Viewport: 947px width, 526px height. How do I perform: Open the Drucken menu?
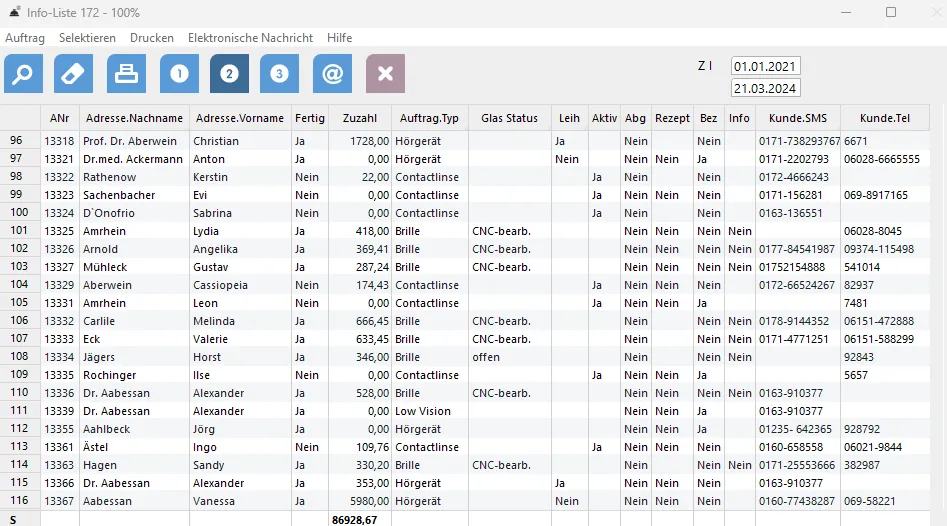(x=152, y=38)
